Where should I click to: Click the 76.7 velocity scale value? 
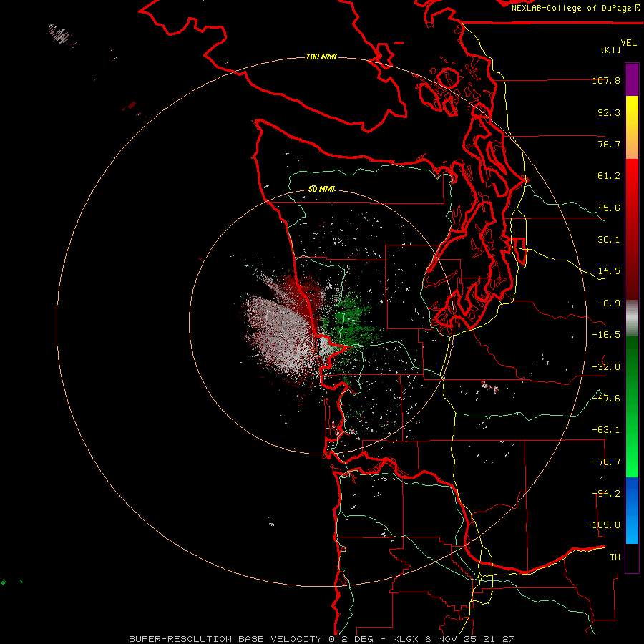pyautogui.click(x=609, y=144)
